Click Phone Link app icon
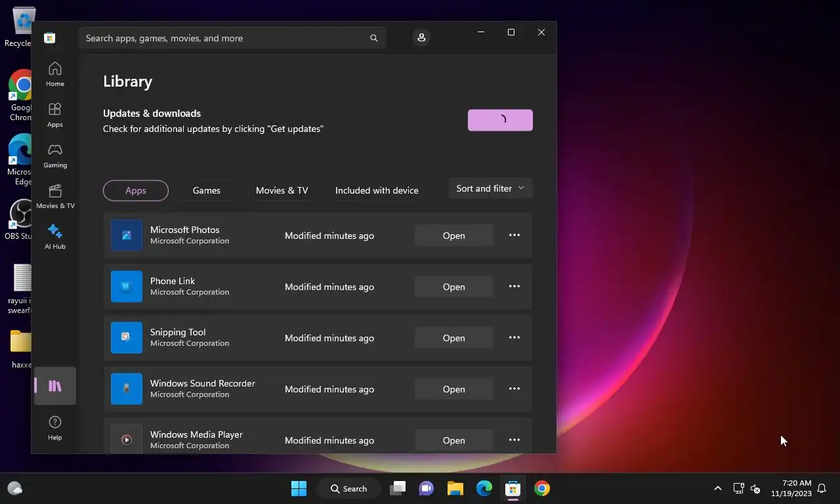 click(x=127, y=287)
